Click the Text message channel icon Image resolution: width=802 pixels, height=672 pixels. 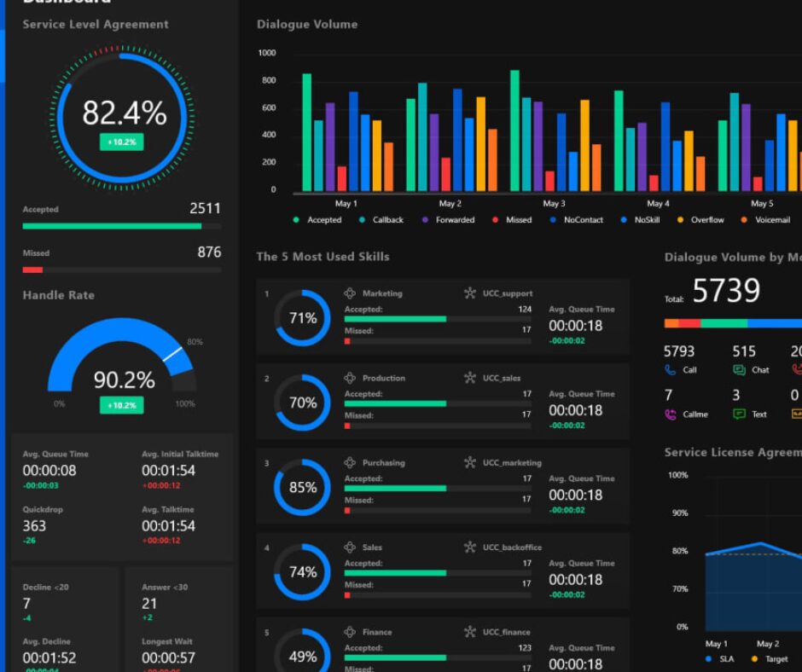pyautogui.click(x=739, y=414)
